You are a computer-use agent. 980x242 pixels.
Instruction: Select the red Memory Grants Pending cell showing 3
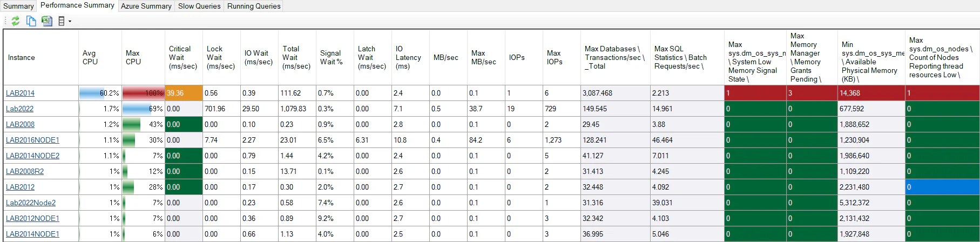tap(812, 93)
